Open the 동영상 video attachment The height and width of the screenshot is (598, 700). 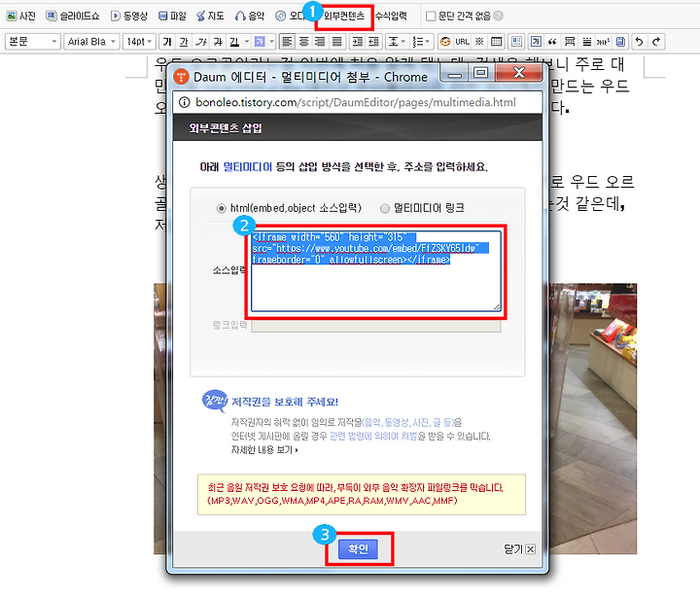[x=129, y=17]
